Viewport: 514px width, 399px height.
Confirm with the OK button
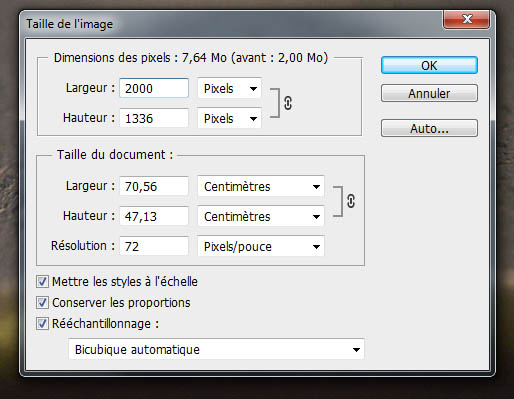[429, 65]
